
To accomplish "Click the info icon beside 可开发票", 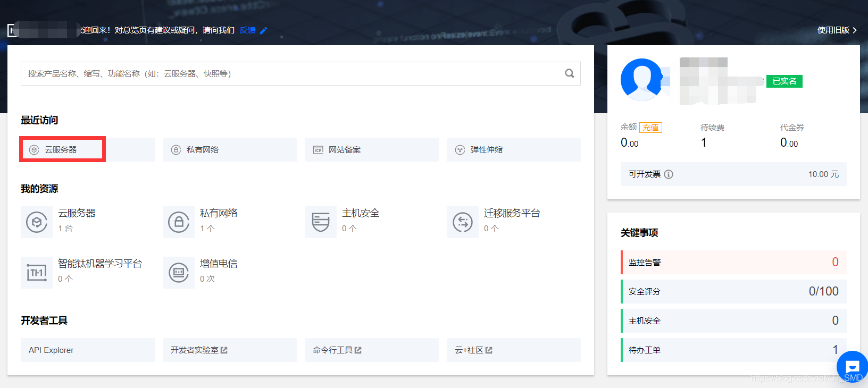I will coord(669,174).
